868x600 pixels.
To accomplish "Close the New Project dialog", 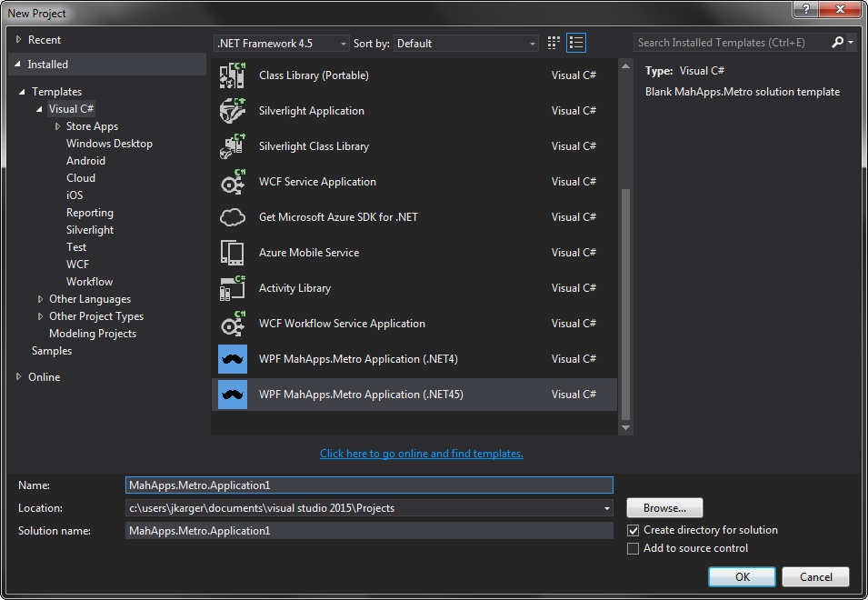I will point(840,9).
